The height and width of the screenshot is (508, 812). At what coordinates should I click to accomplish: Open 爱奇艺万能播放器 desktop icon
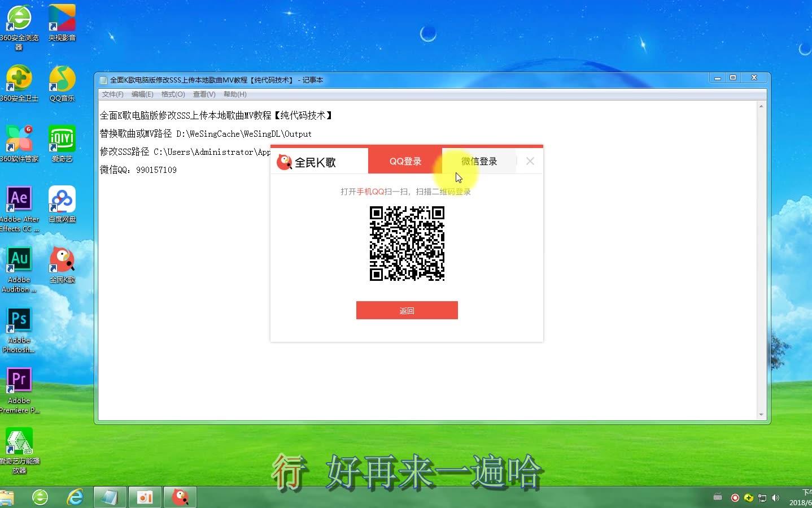click(x=19, y=451)
